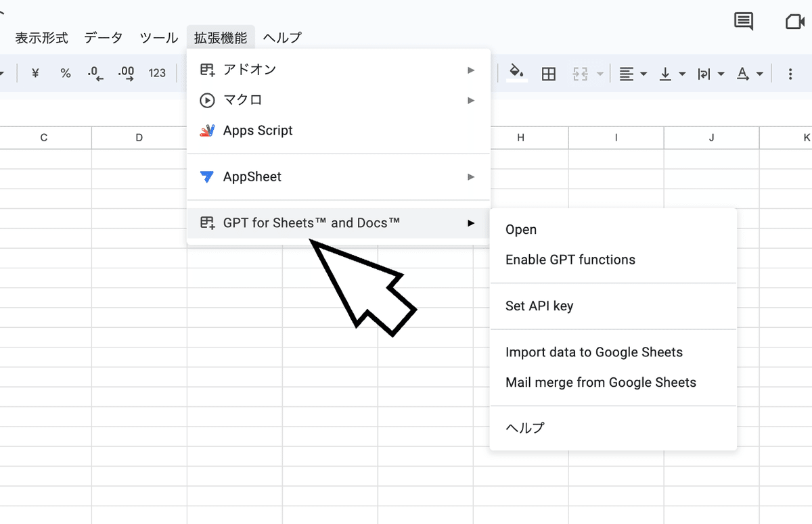Open vertical align options

click(673, 74)
